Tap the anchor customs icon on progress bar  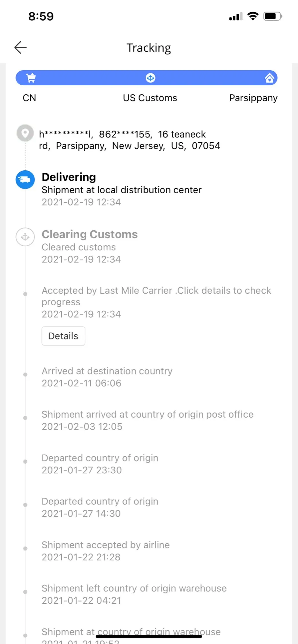pyautogui.click(x=150, y=78)
